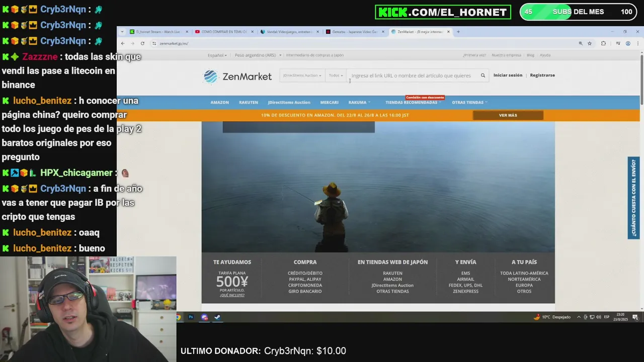Open the weather widget showing 10°C Despejado

click(x=552, y=317)
